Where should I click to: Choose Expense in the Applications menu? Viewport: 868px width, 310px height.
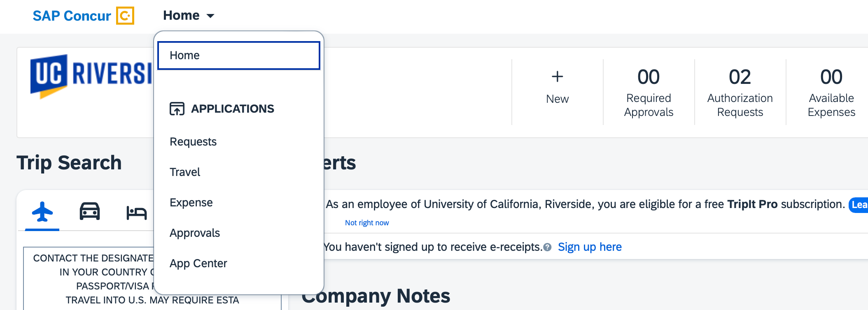tap(191, 203)
